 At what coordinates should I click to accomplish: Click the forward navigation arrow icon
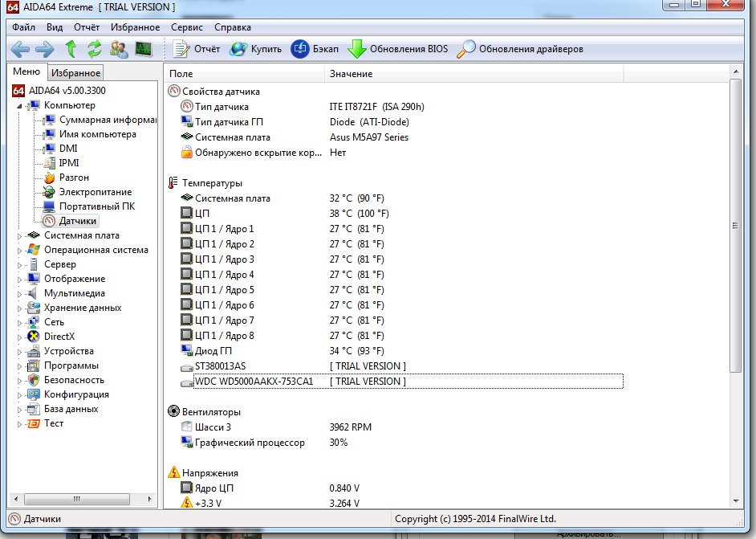point(44,49)
